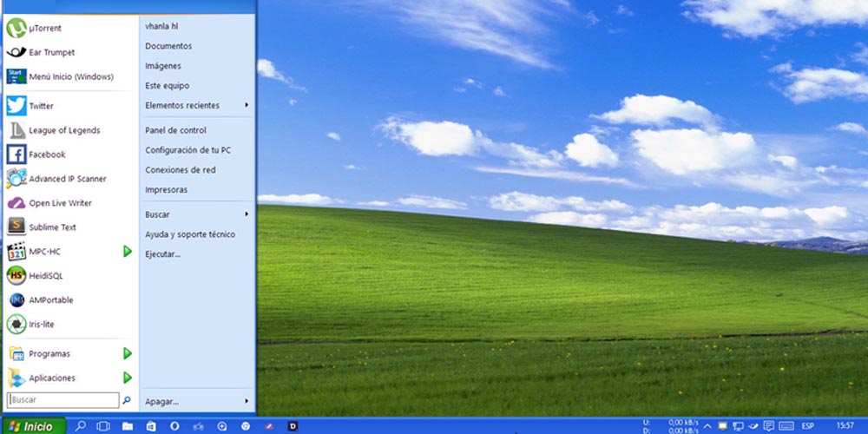Open Ear Trumpet app
Image resolution: width=868 pixels, height=434 pixels.
(70, 53)
